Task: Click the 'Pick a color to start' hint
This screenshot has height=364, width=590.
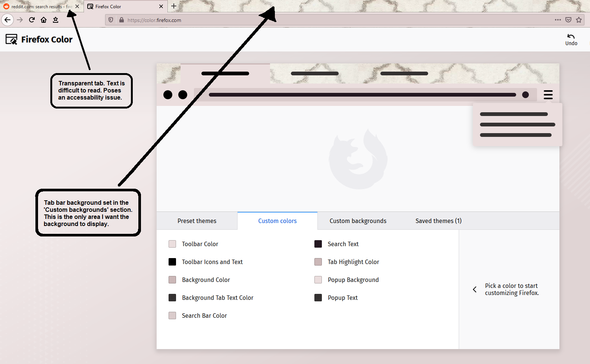Action: tap(512, 289)
